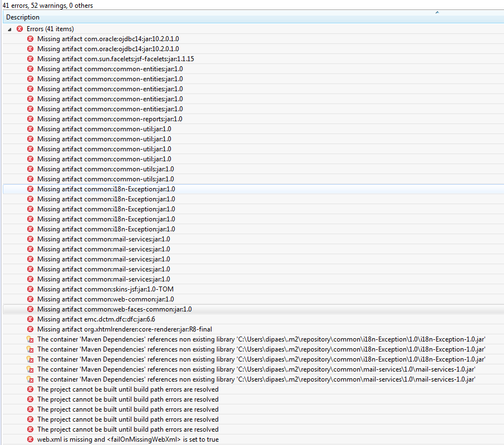Click the red icon beside Errors (41 items)
This screenshot has width=504, height=445.
20,29
